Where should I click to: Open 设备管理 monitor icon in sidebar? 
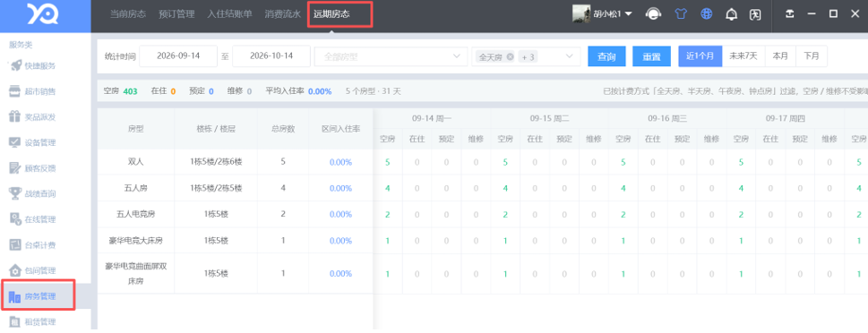(x=15, y=142)
